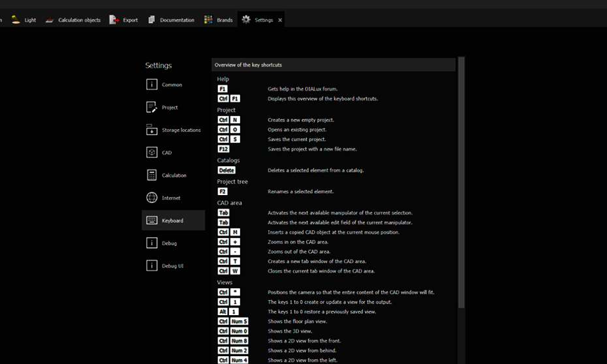
Task: Switch to the Export tab
Action: tap(124, 20)
